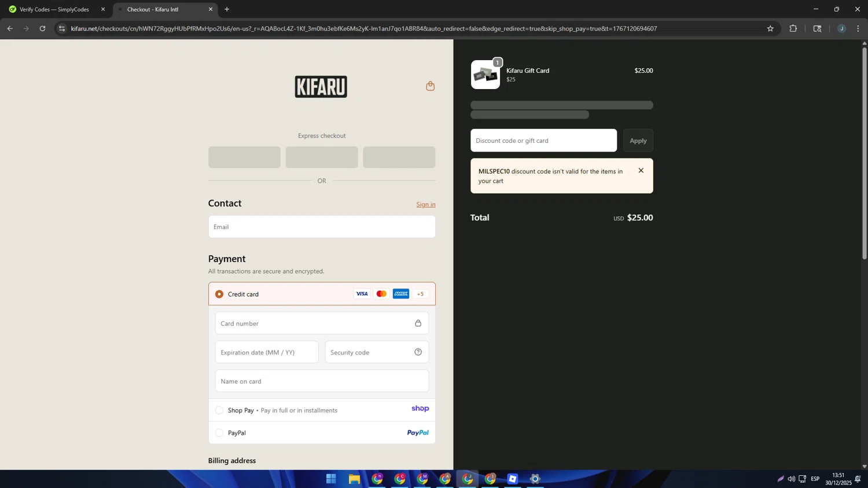This screenshot has width=868, height=488.
Task: Click the American Express icon
Action: [401, 294]
